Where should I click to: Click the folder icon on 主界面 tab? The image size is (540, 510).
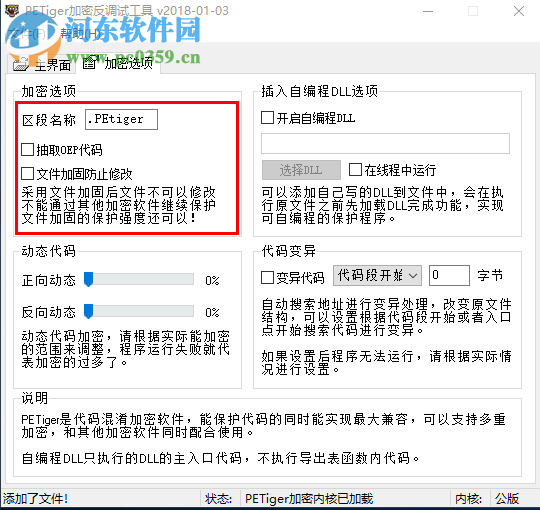click(21, 64)
